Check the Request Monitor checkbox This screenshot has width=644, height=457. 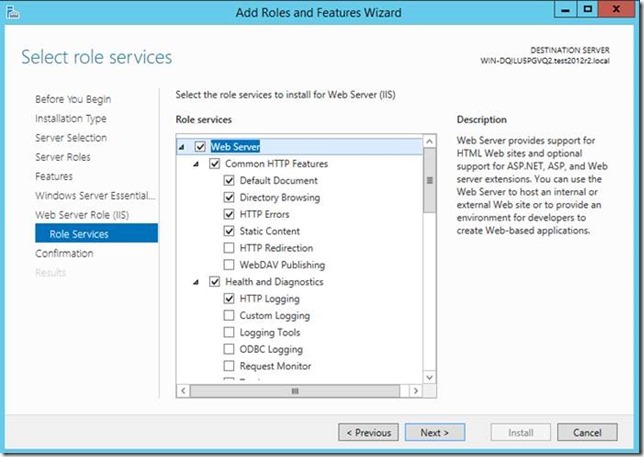230,367
